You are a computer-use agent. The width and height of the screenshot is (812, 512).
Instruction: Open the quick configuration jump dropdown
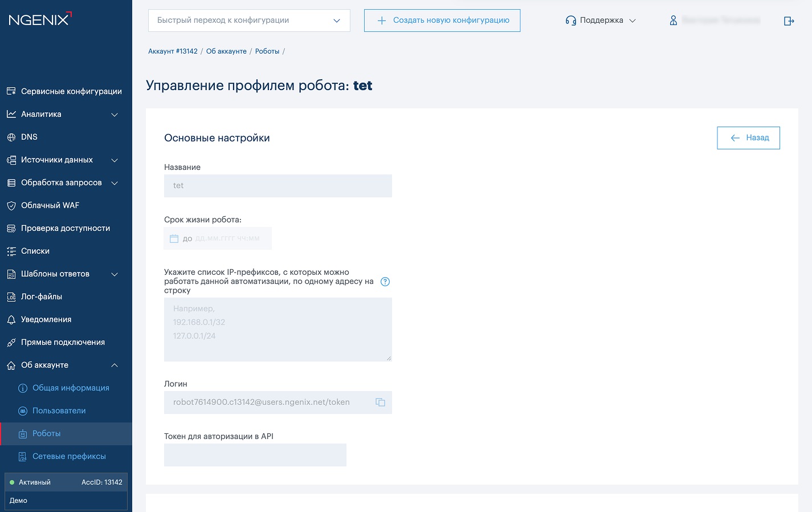[249, 21]
